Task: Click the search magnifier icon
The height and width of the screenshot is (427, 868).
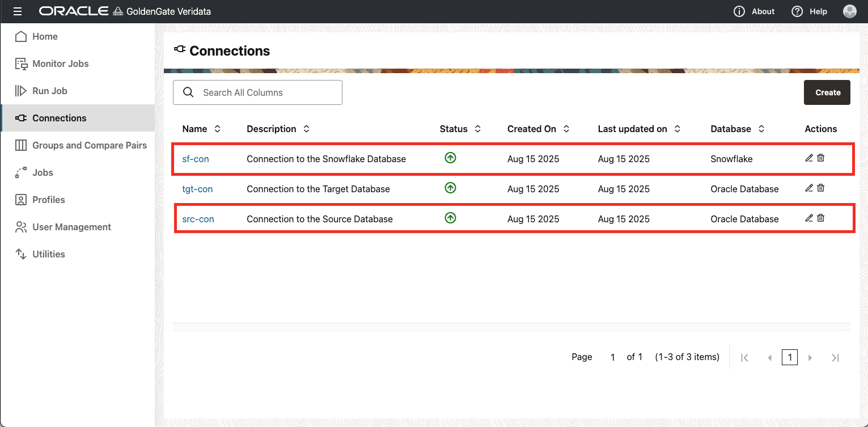Action: point(188,92)
